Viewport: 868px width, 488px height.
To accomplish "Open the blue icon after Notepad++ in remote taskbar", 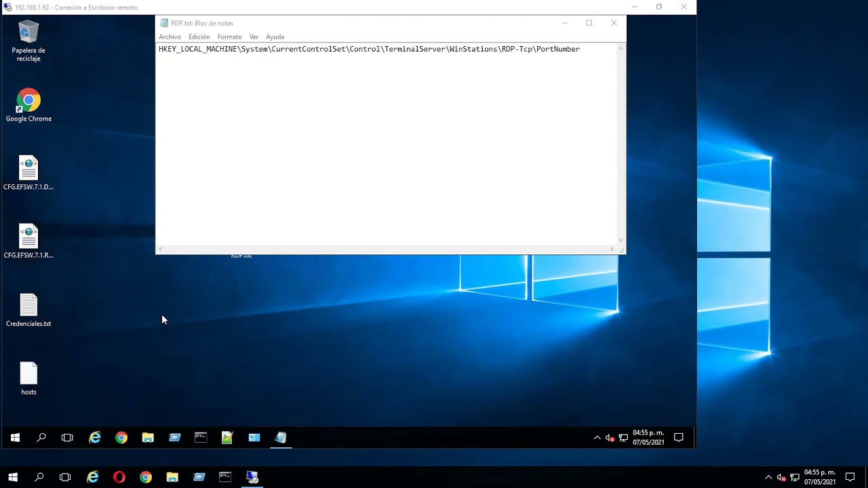I will tap(254, 438).
